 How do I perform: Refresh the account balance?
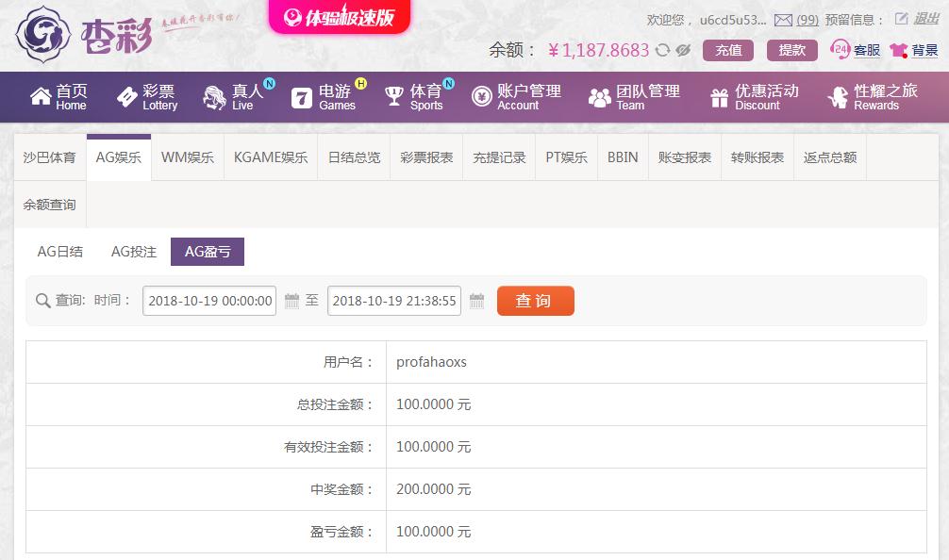[x=663, y=51]
